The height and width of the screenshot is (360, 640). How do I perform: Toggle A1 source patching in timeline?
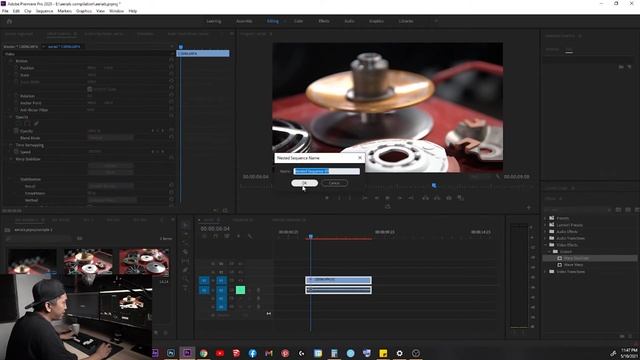pos(204,290)
